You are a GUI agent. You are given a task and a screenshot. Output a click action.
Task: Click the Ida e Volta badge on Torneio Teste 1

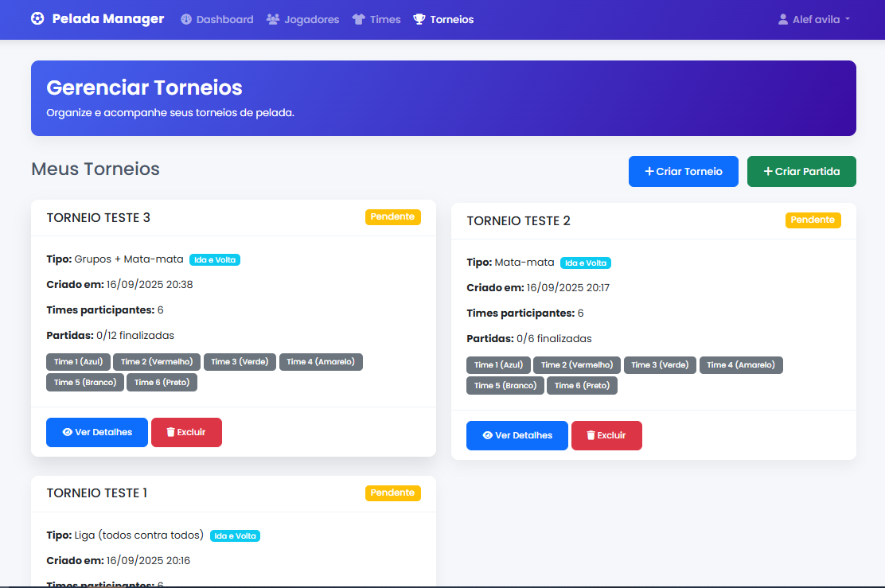tap(235, 536)
